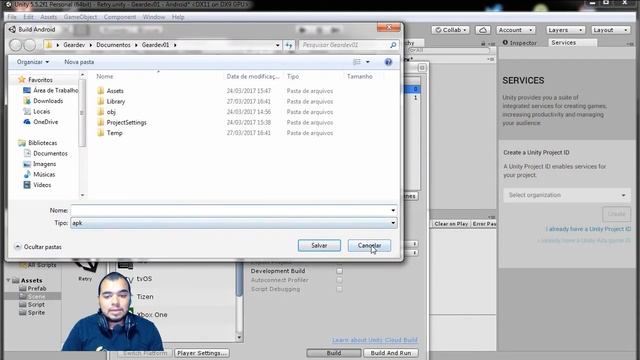Collapse folders with Ocultar pastas
The image size is (640, 360).
tap(38, 247)
